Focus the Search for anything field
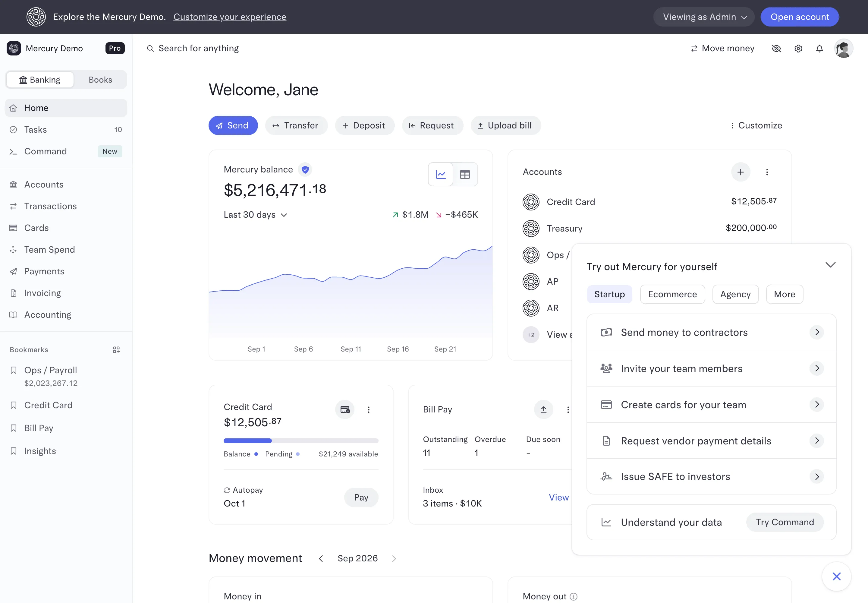Screen dimensions: 868x603 coord(193,48)
